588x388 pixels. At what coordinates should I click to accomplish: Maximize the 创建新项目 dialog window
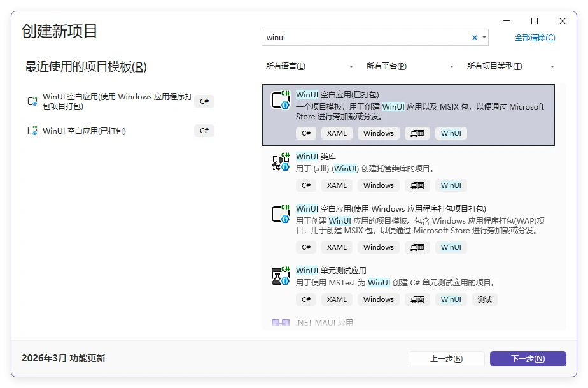(534, 21)
